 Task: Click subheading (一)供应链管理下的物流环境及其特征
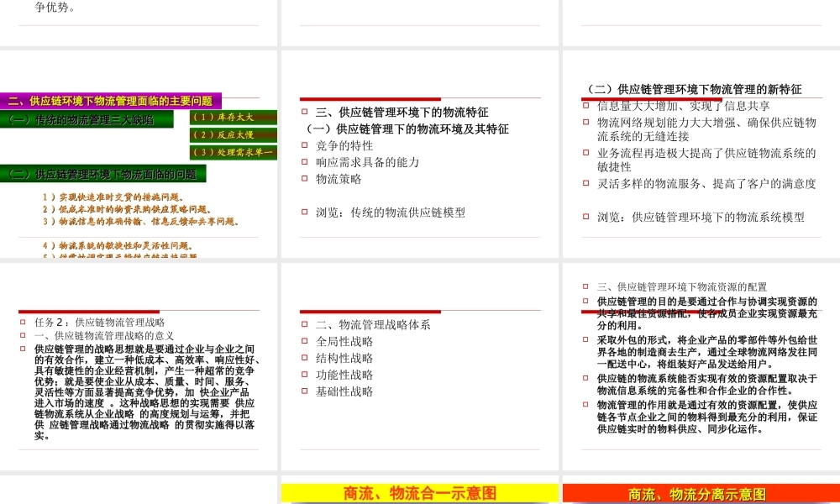[x=407, y=129]
